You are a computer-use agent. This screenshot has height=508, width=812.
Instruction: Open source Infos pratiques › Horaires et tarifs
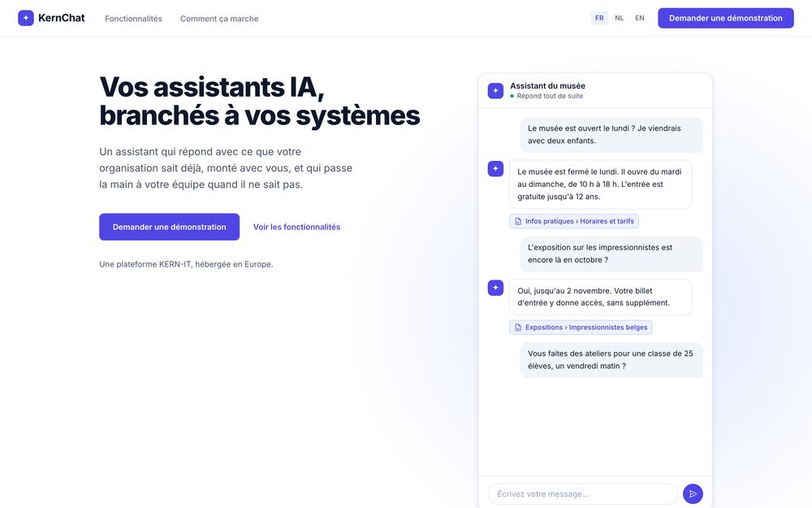point(574,221)
